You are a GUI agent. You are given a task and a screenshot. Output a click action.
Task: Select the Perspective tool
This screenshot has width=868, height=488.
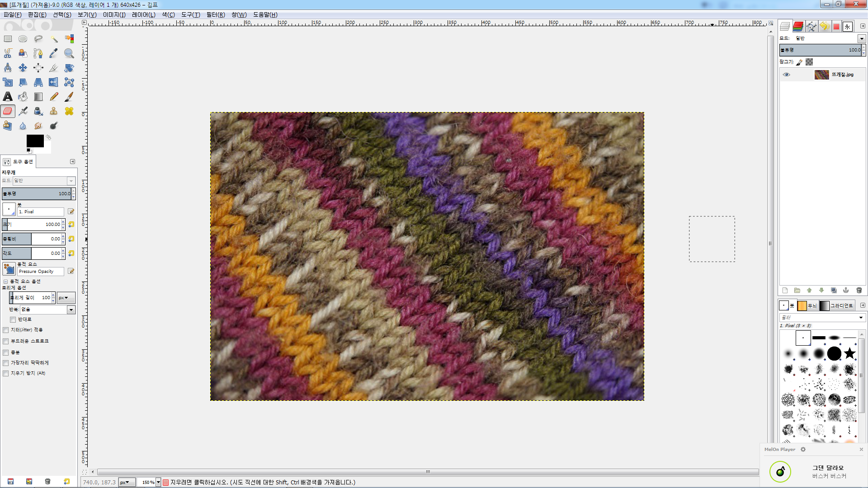38,82
